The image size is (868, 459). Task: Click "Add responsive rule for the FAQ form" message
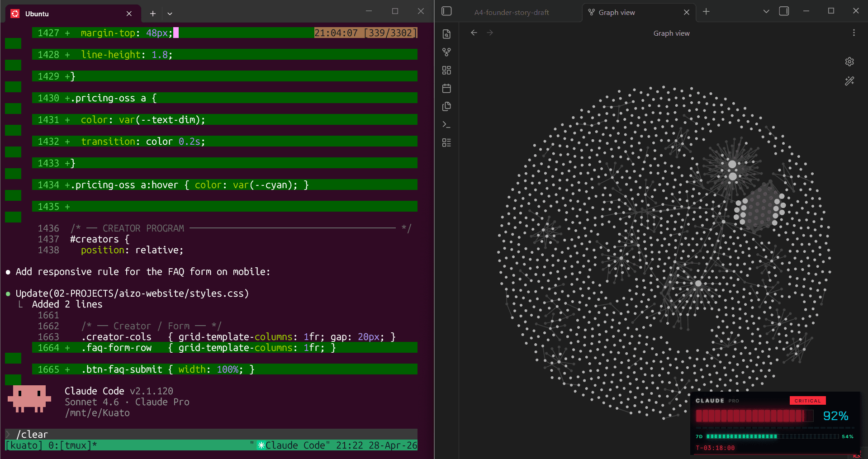coord(143,272)
